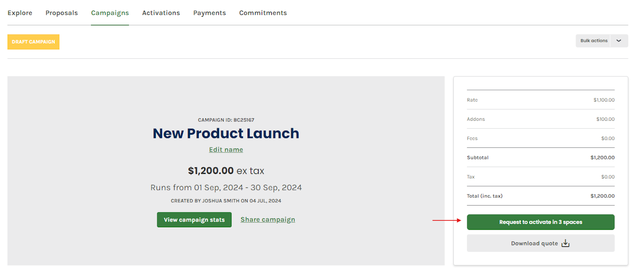Screen dimensions: 644x275
Task: Click the Draft Campaign status badge
Action: point(33,42)
